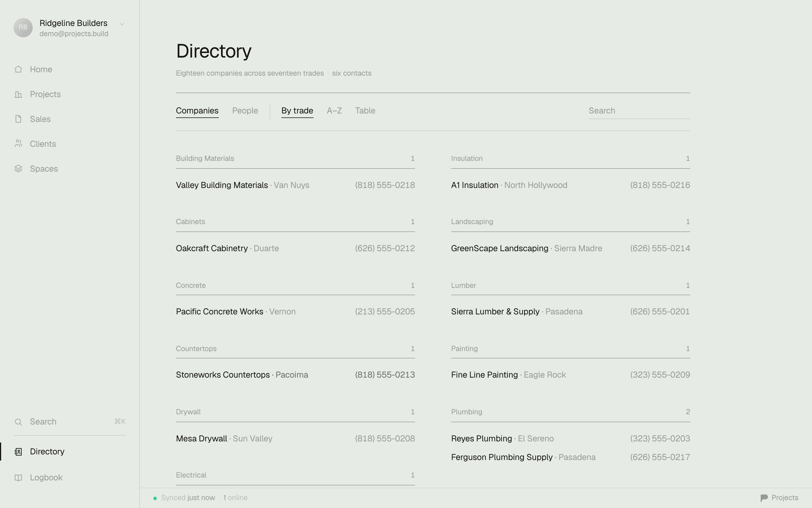
Task: Open Sales in the sidebar
Action: coord(40,119)
